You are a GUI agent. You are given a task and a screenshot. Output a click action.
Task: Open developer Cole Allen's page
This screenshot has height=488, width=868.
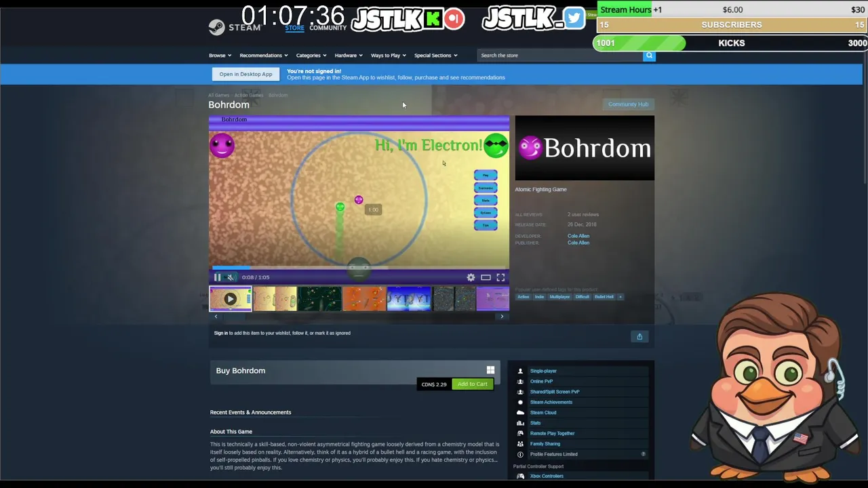point(578,236)
